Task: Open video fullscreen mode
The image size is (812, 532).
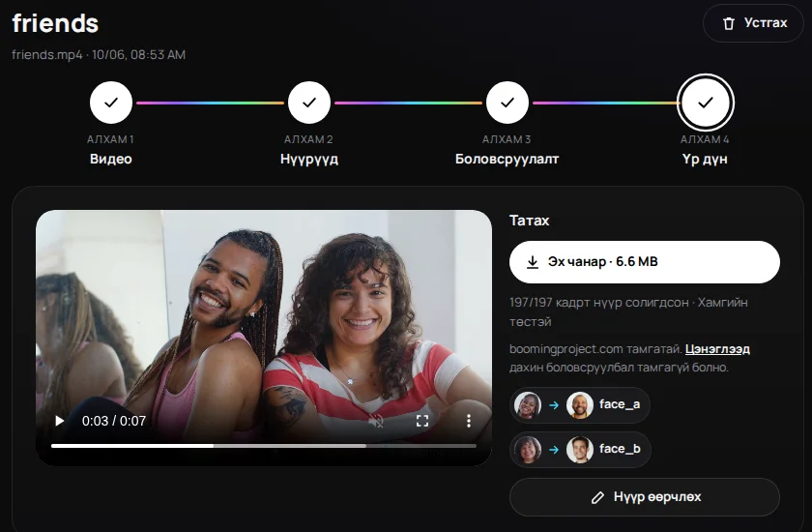Action: tap(422, 421)
